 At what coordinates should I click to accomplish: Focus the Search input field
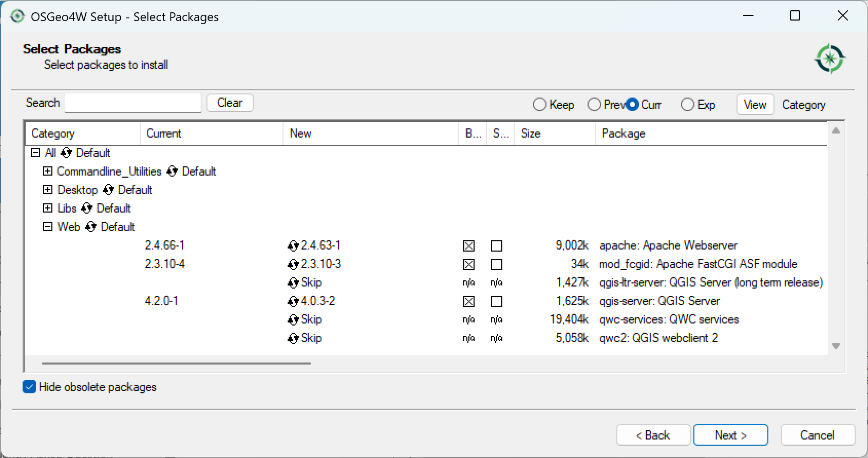click(133, 103)
